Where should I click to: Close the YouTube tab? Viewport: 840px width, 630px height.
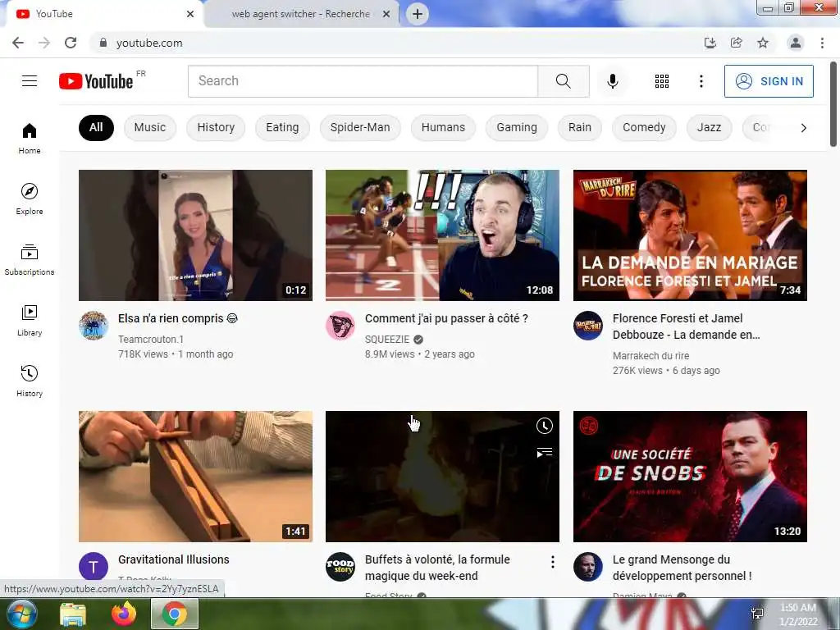coord(190,14)
